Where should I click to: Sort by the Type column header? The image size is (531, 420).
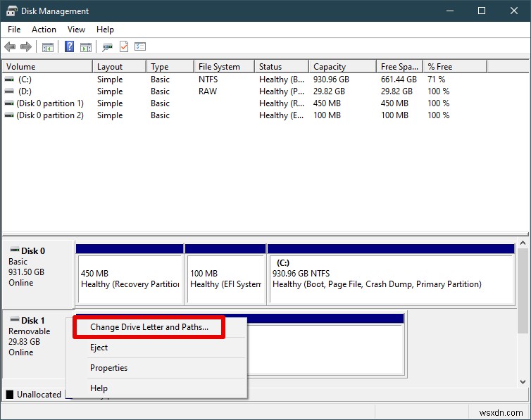170,67
